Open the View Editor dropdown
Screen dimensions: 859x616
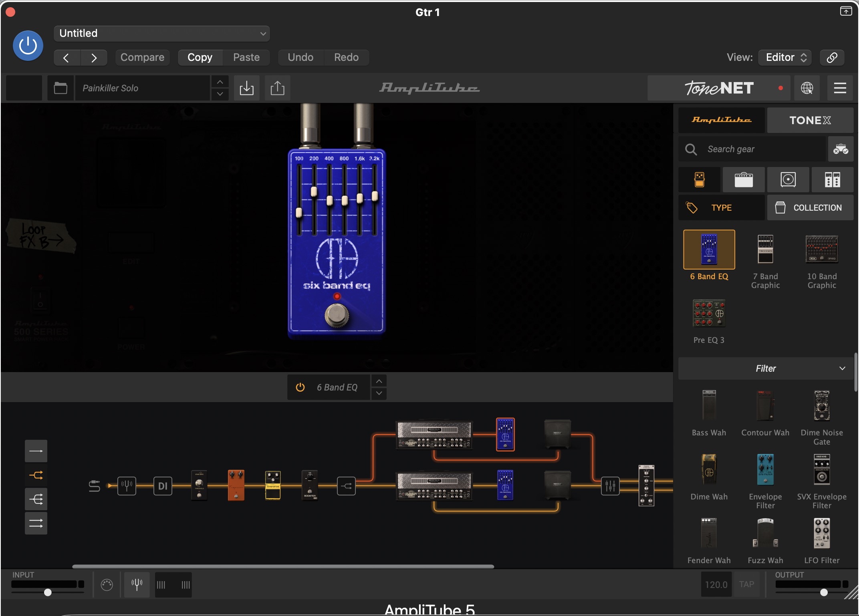pos(785,57)
